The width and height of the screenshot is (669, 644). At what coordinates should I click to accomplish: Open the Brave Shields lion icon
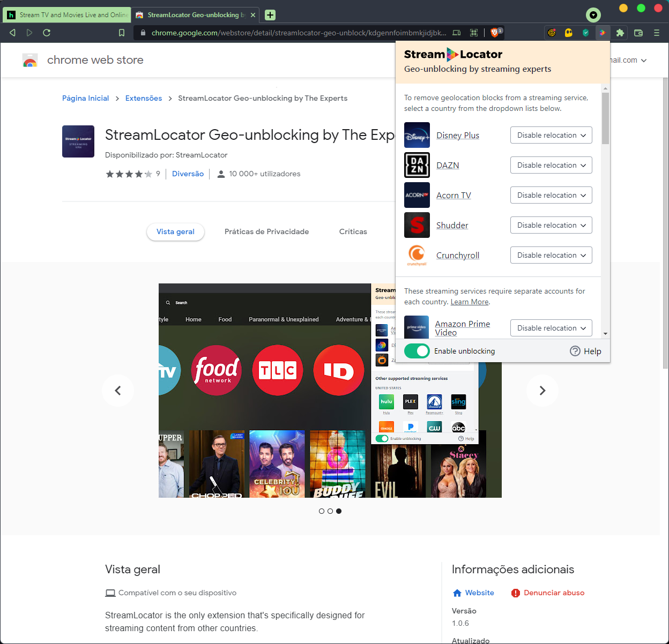495,33
